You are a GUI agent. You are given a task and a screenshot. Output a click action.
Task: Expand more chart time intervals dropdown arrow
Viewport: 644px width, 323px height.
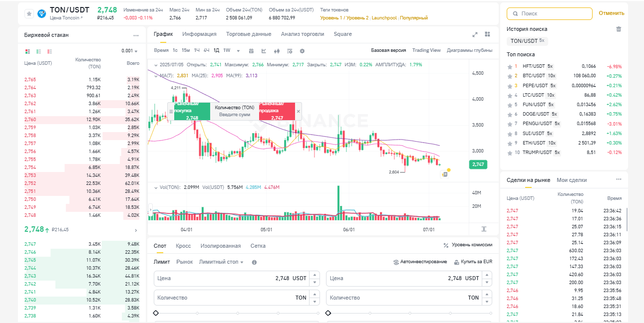tap(238, 51)
